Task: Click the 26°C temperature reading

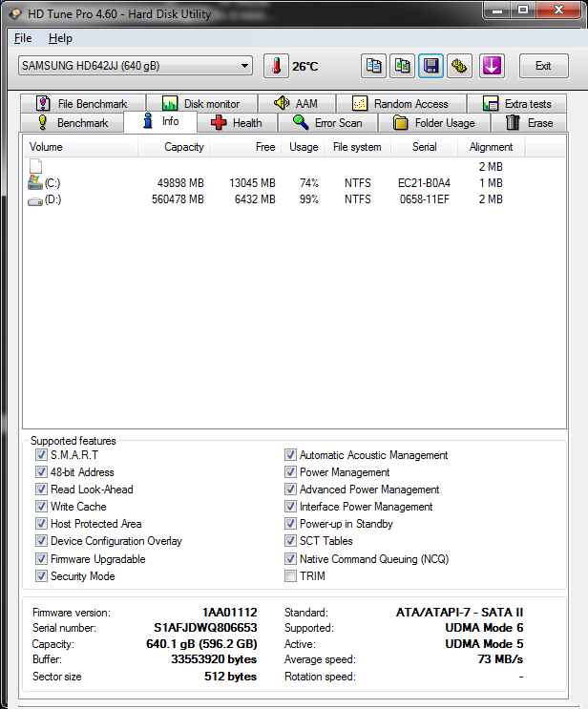Action: pyautogui.click(x=304, y=67)
